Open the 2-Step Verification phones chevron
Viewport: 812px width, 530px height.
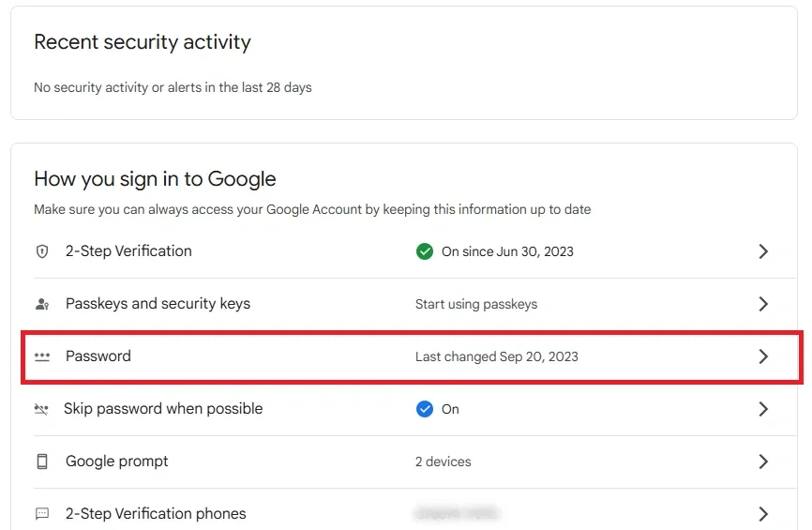tap(763, 514)
